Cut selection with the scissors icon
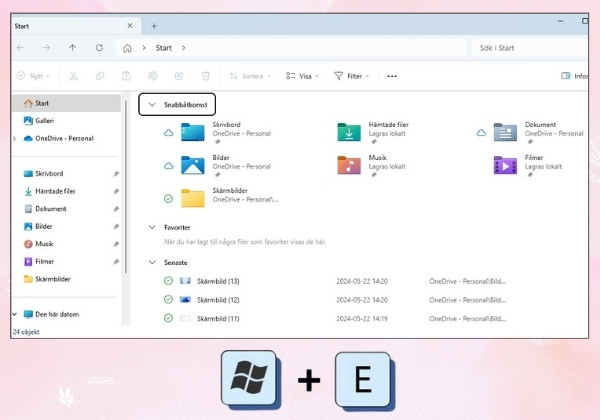This screenshot has width=600, height=420. point(73,76)
